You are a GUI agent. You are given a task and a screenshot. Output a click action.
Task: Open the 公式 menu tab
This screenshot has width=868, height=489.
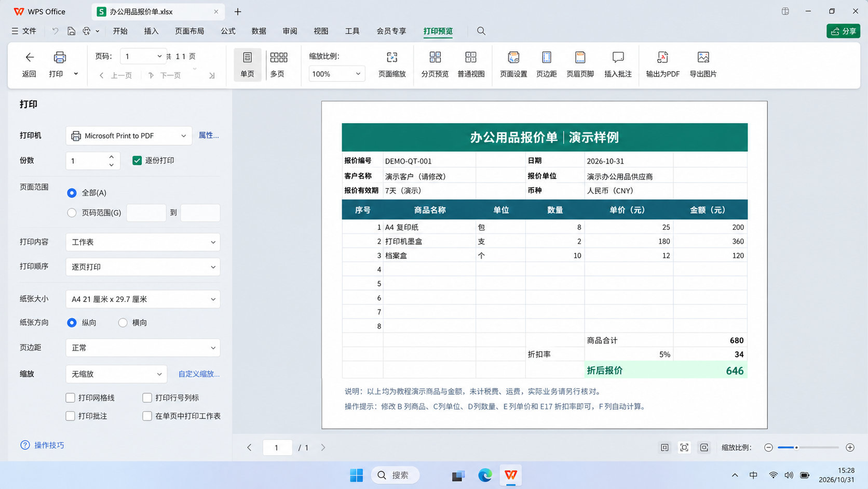[x=228, y=31]
